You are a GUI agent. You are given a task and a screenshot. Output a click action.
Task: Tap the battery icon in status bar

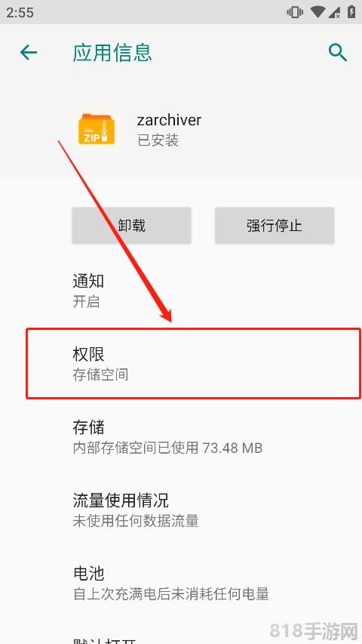pyautogui.click(x=351, y=11)
